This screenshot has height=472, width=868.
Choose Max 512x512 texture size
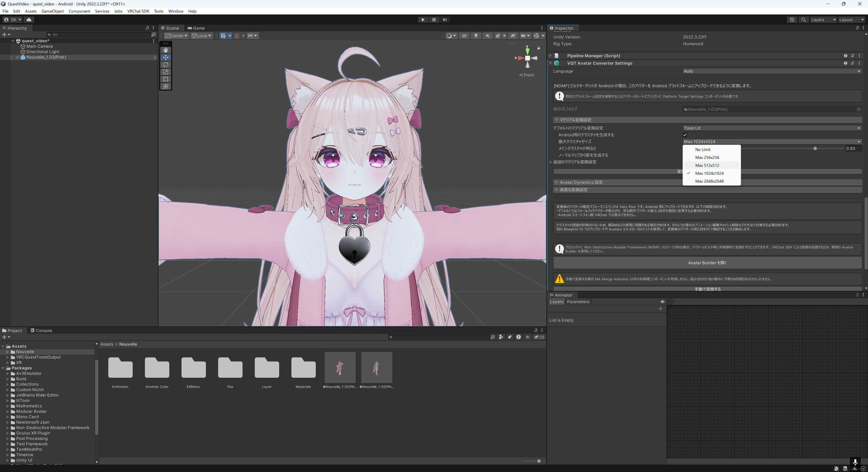[x=707, y=165]
